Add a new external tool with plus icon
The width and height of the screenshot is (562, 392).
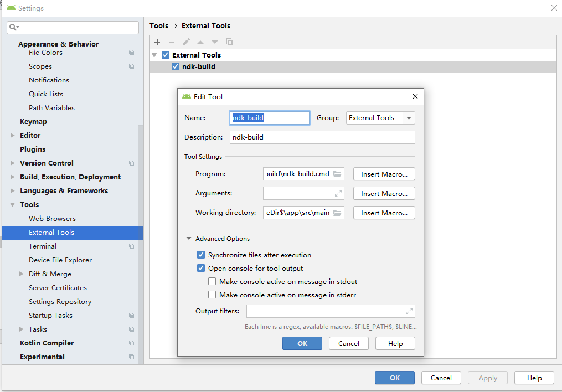pyautogui.click(x=157, y=42)
